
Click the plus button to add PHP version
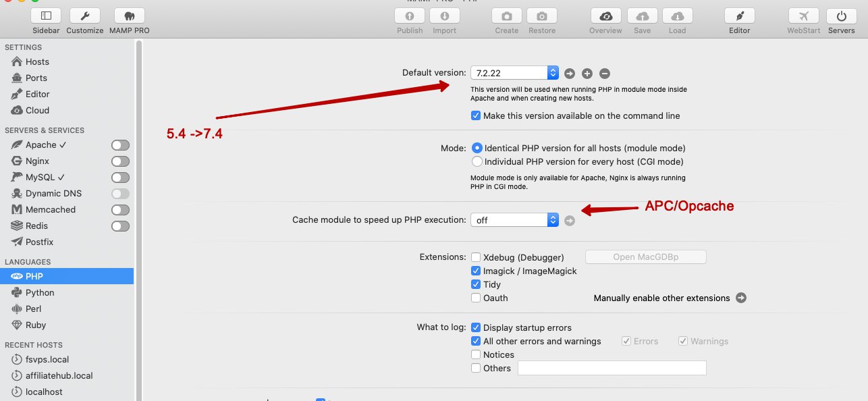point(587,73)
